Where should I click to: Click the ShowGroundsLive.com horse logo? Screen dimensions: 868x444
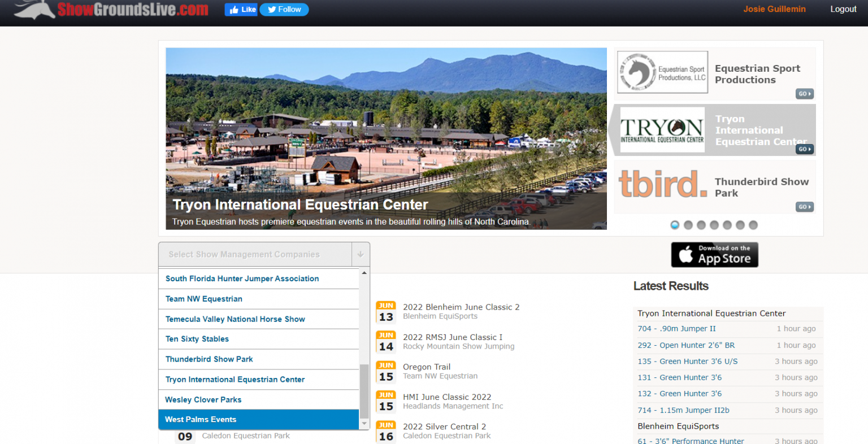[x=111, y=10]
